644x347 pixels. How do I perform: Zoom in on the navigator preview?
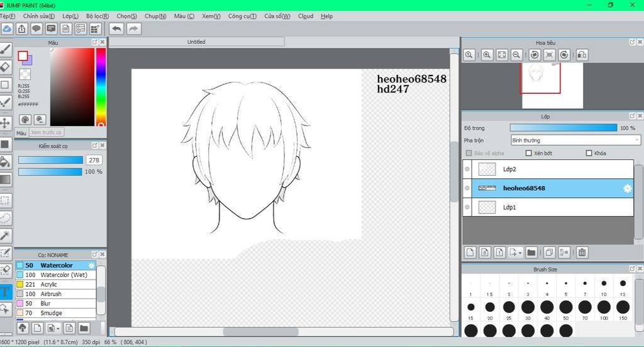tap(487, 55)
